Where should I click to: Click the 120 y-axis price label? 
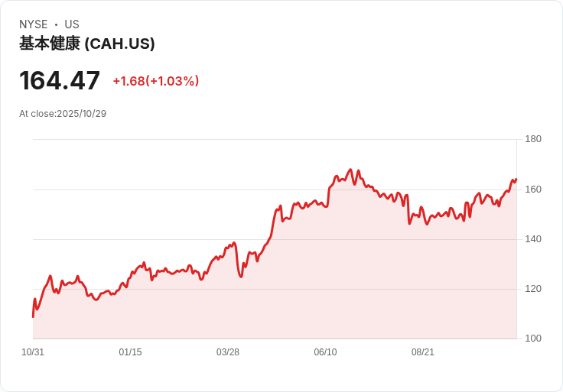click(533, 289)
